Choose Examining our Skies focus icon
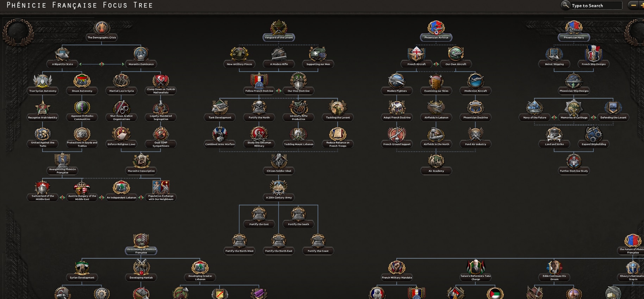644x299 pixels. [x=436, y=81]
